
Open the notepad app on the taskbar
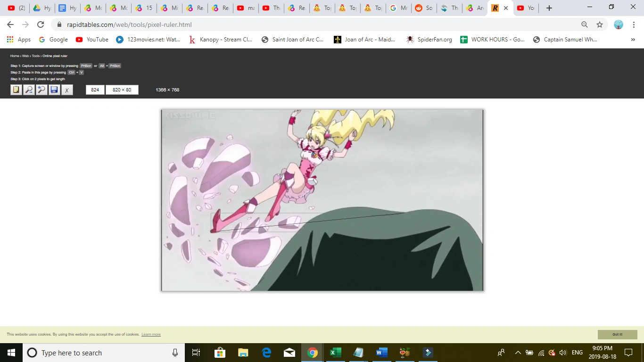[x=358, y=353]
